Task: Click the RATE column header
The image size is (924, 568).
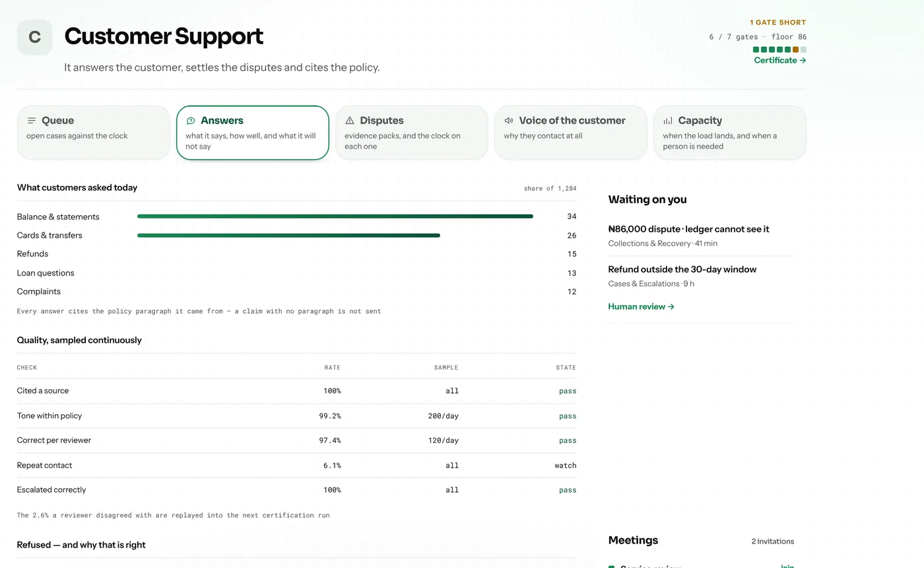Action: 333,367
